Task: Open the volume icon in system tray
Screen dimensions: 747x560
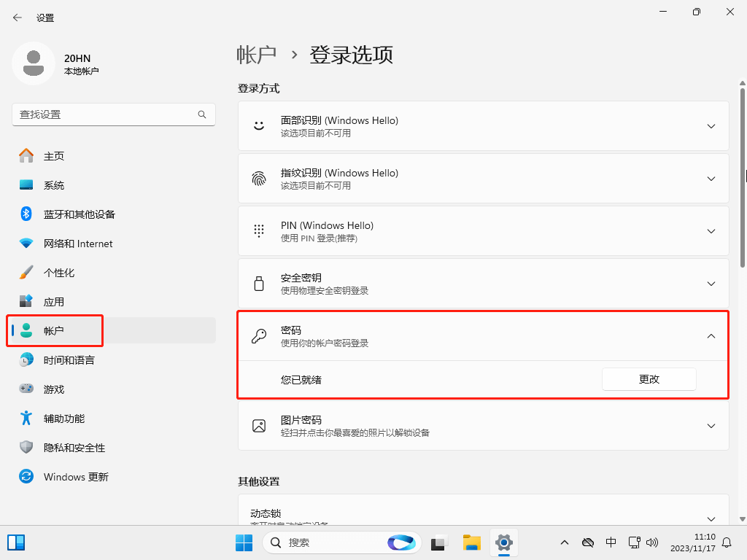Action: [651, 542]
